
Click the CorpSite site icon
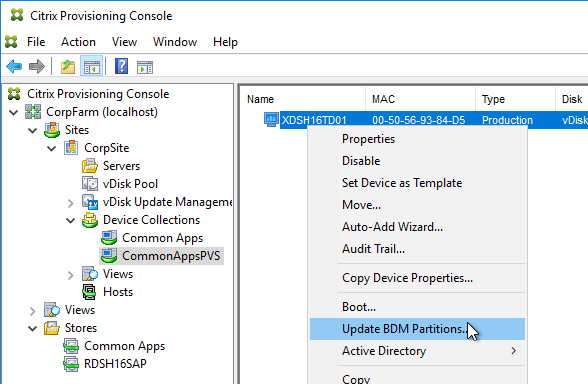(x=71, y=148)
